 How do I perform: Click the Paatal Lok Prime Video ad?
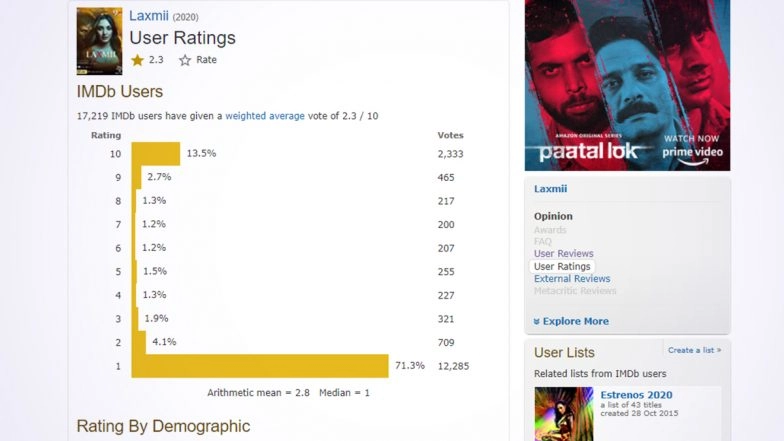click(627, 85)
